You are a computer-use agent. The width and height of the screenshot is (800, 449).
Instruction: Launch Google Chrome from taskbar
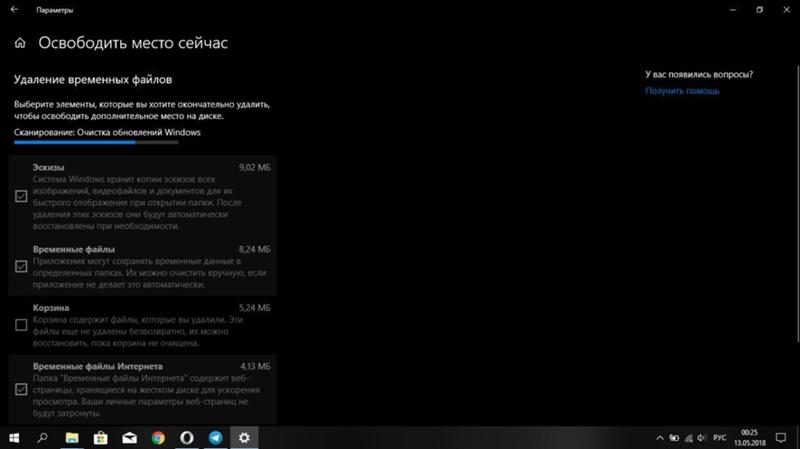pos(158,438)
